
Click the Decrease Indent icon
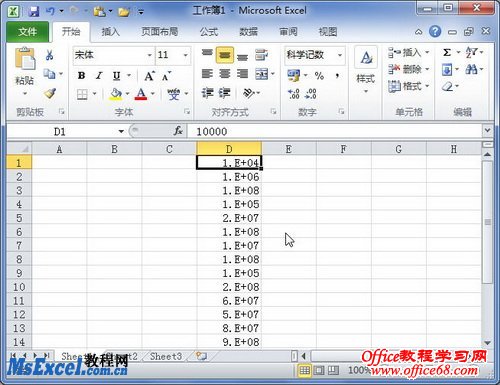click(207, 93)
